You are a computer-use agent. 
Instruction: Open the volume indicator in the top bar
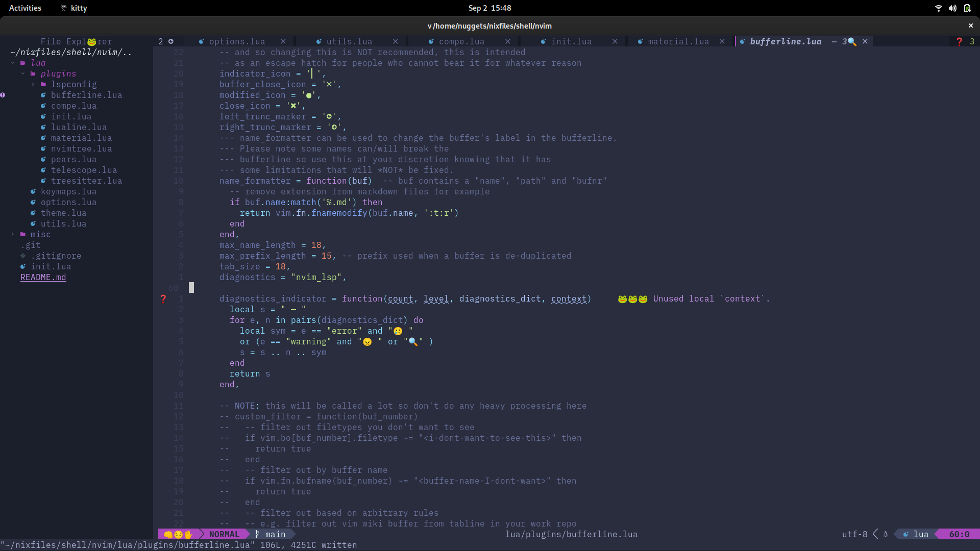[x=952, y=8]
